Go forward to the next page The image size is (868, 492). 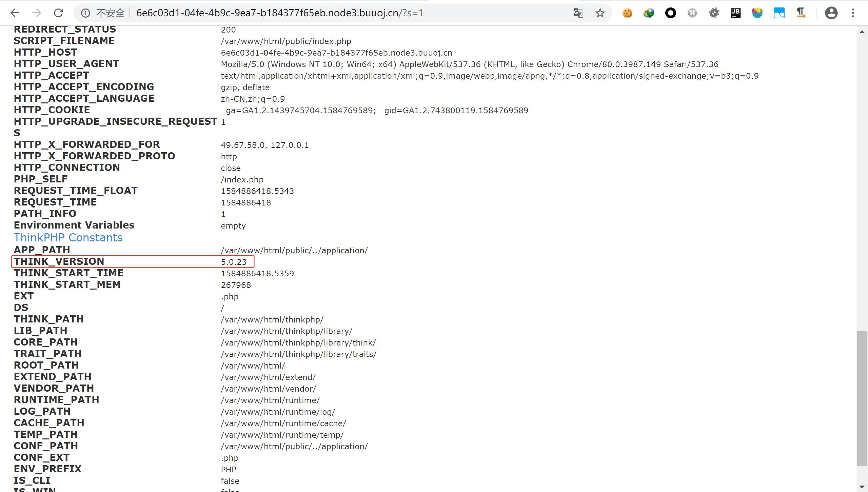point(37,13)
